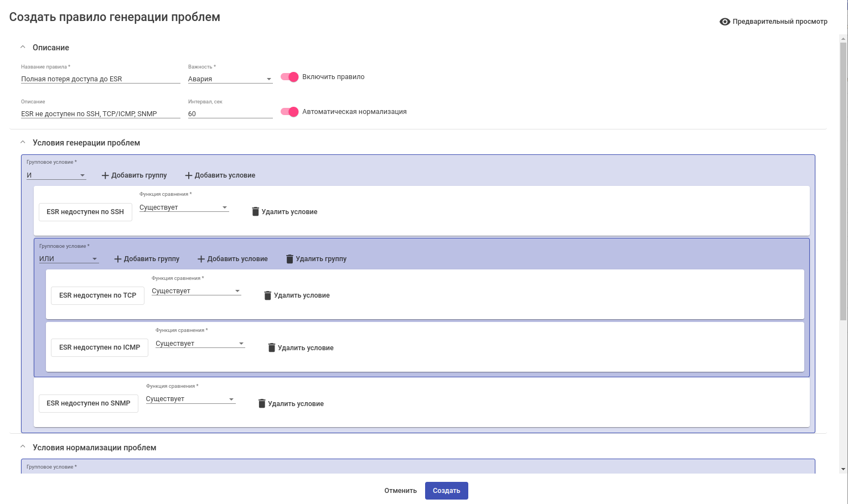Open the top-level 'И' group condition dropdown

(56, 175)
